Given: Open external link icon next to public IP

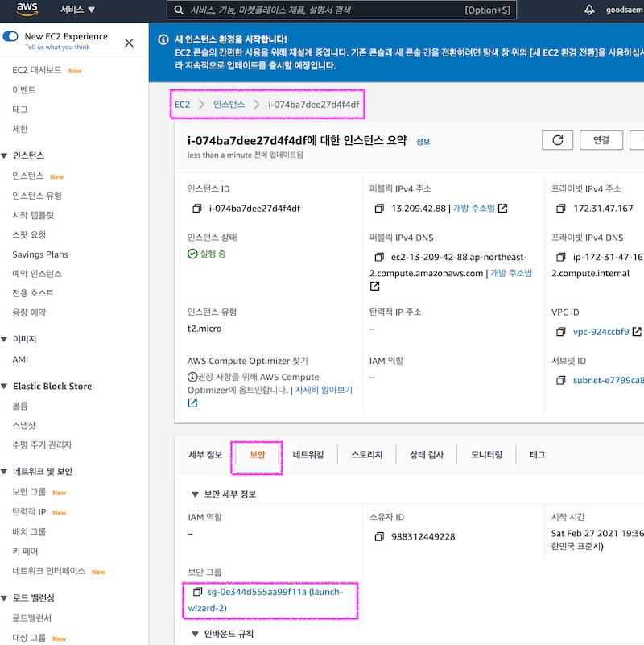Looking at the screenshot, I should 502,209.
